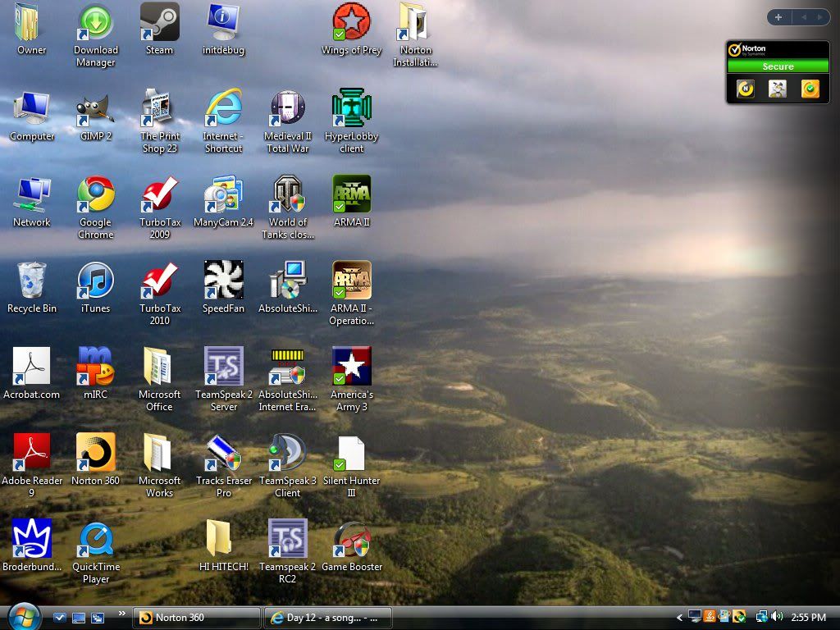Select America's Army 3 icon
The width and height of the screenshot is (840, 630).
351,366
